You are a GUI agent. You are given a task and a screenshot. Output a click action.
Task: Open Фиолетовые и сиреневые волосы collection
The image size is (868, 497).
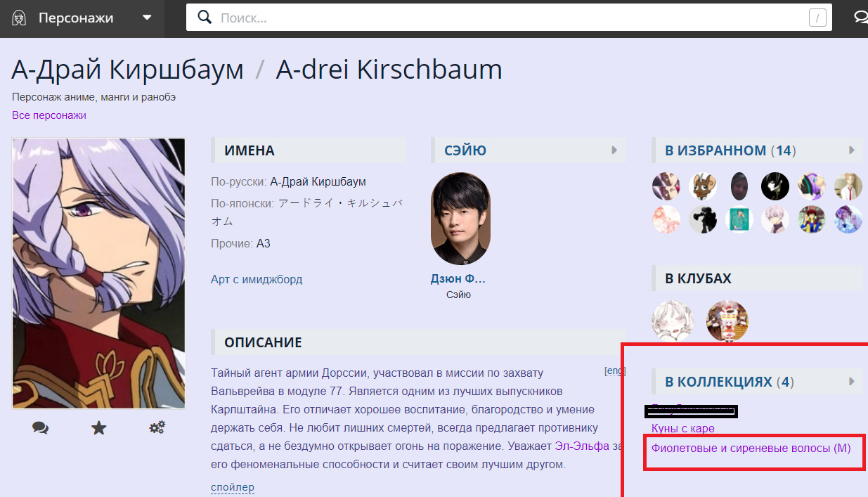click(751, 448)
